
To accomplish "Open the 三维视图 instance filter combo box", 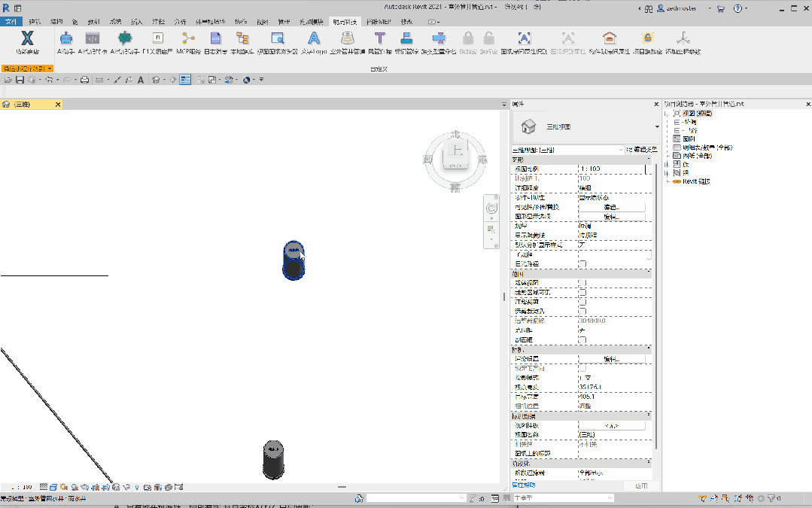I will coord(567,150).
